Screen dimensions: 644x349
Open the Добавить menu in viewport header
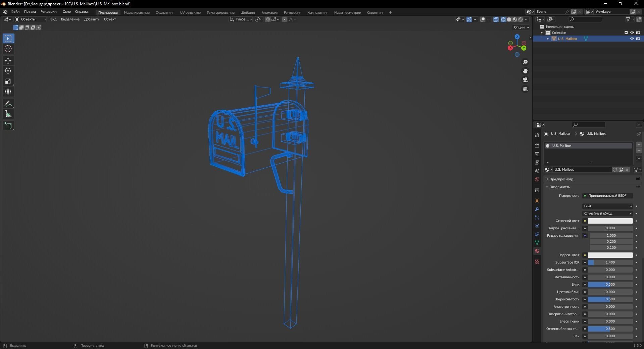(x=92, y=19)
